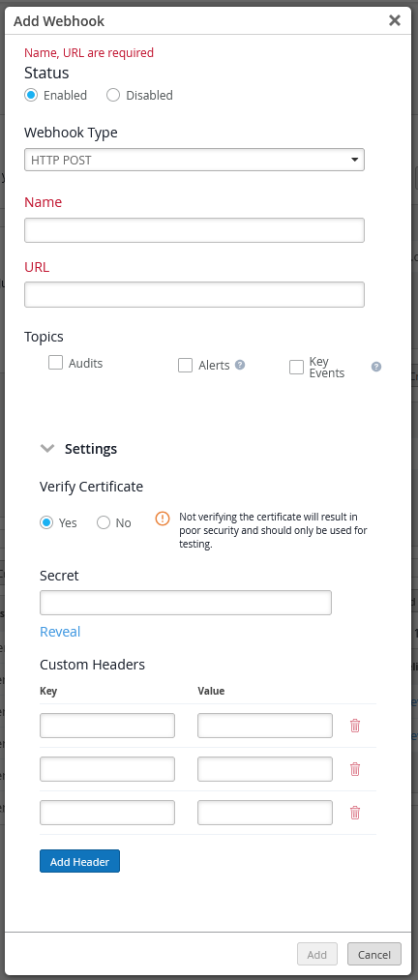Click the help icon next to Alerts
418x980 pixels.
coord(240,365)
